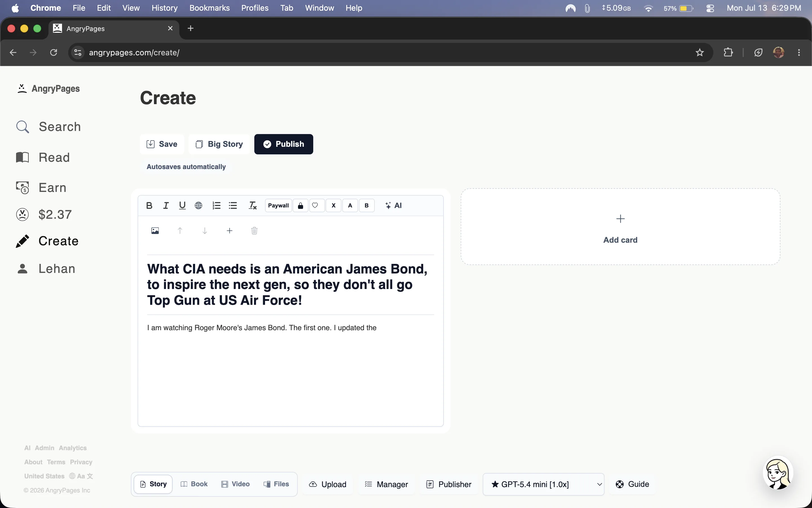Image resolution: width=812 pixels, height=508 pixels.
Task: Delete the card with trash icon
Action: [254, 231]
